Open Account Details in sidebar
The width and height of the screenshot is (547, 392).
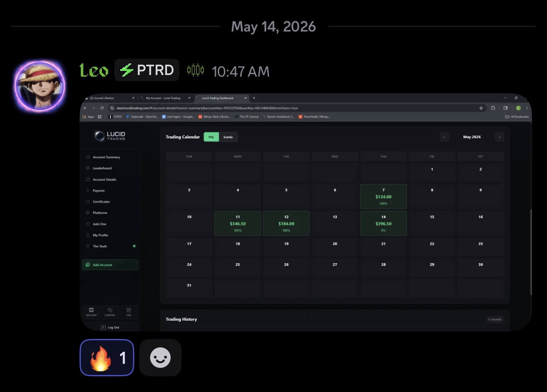104,179
